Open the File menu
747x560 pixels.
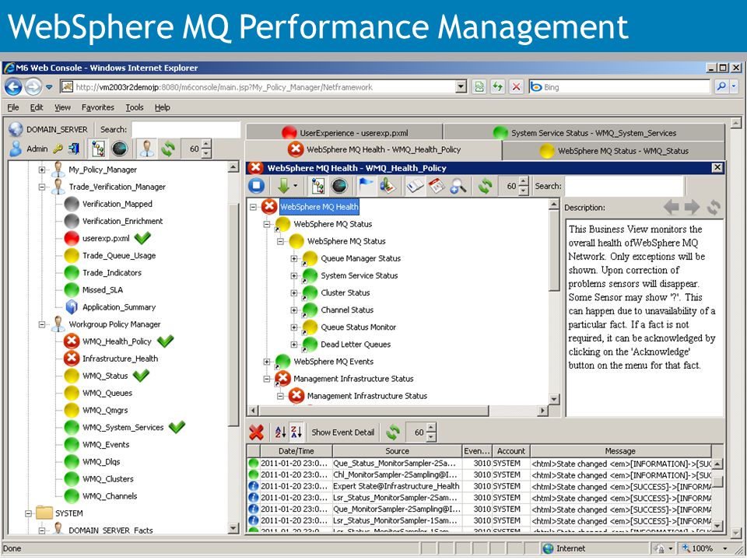(x=13, y=107)
